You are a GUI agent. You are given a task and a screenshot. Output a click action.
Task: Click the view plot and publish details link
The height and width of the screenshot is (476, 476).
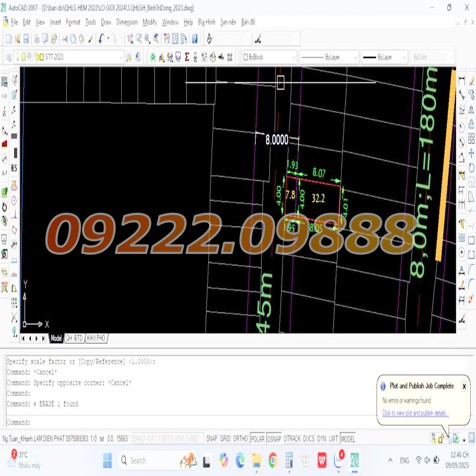415,413
